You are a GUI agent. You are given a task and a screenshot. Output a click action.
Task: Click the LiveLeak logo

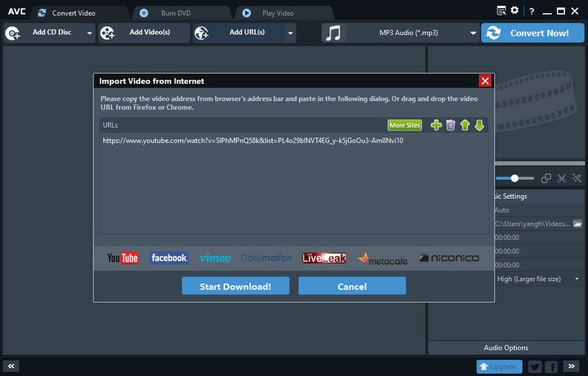pos(324,258)
